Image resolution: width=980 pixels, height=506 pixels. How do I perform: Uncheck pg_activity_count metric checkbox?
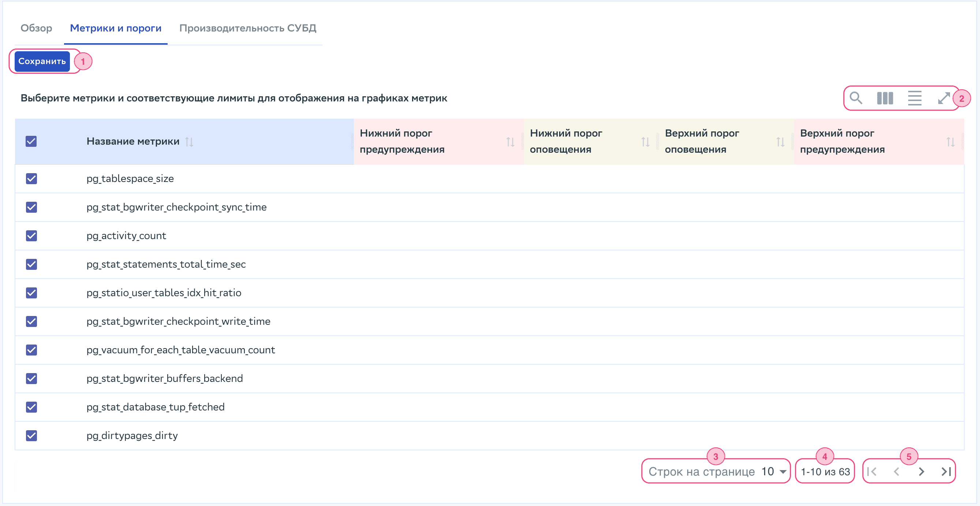pos(31,236)
